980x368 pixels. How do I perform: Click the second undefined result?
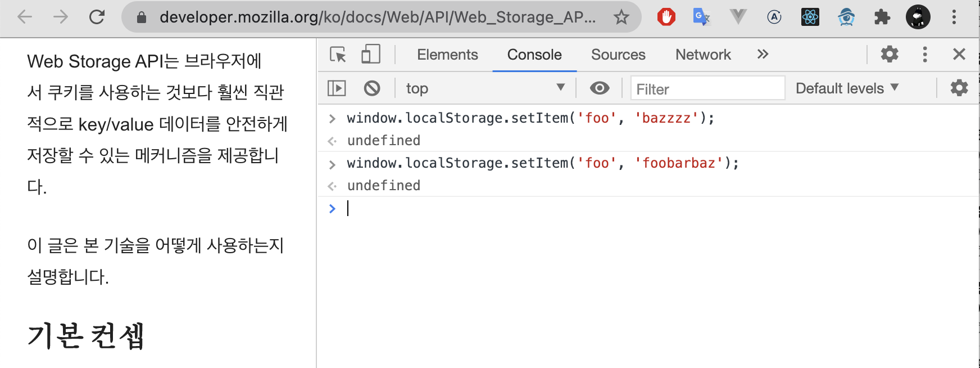pyautogui.click(x=384, y=186)
